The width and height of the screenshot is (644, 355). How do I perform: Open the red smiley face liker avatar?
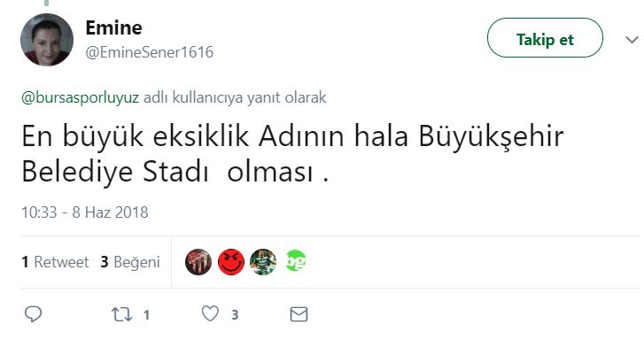coord(230,262)
